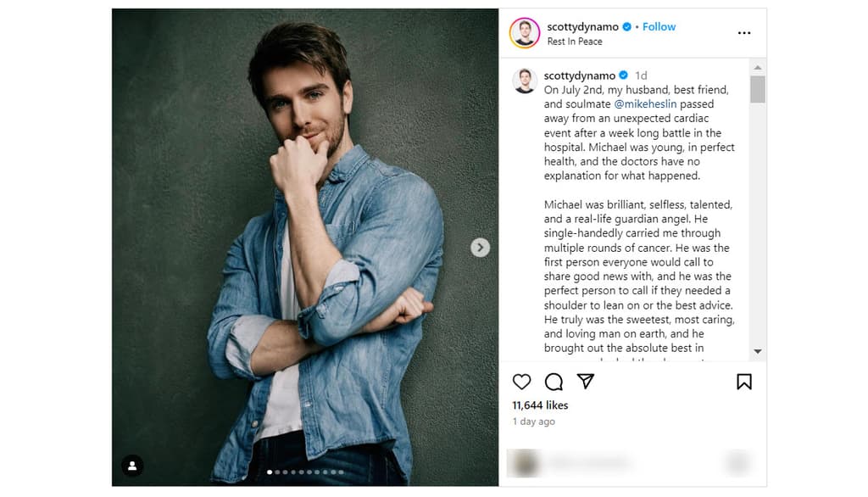Share the post with the paper plane icon
The image size is (868, 497).
(585, 383)
